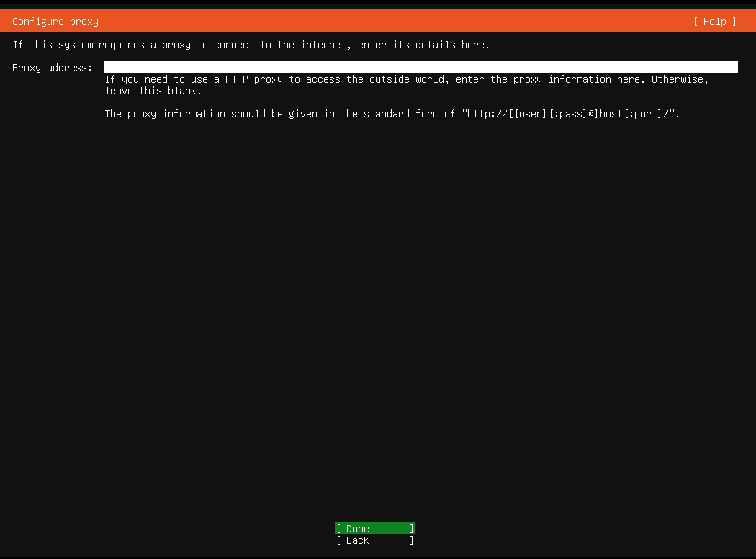Go back with the Back button
This screenshot has width=756, height=559.
(x=374, y=540)
